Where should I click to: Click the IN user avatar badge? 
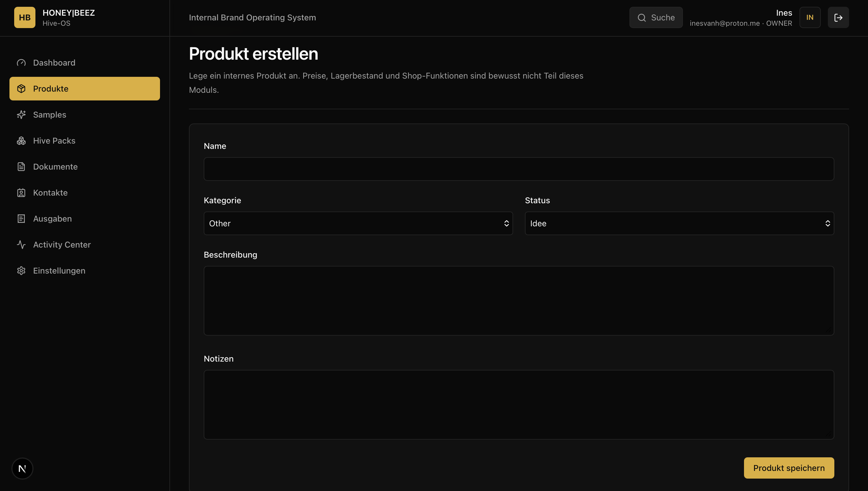tap(810, 17)
